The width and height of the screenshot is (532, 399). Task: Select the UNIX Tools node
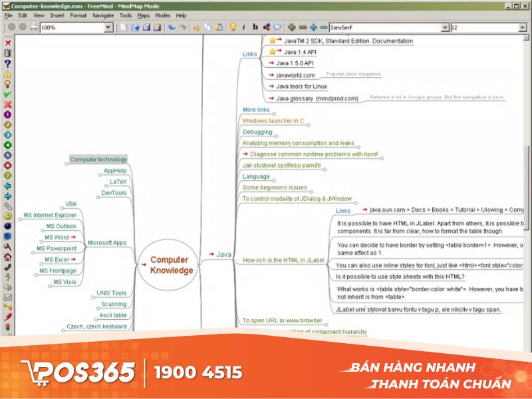pos(111,293)
